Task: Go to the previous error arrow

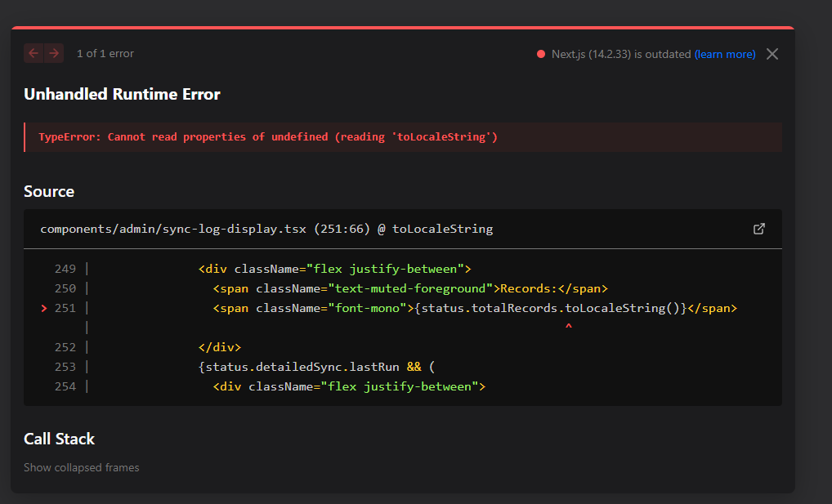Action: point(34,53)
